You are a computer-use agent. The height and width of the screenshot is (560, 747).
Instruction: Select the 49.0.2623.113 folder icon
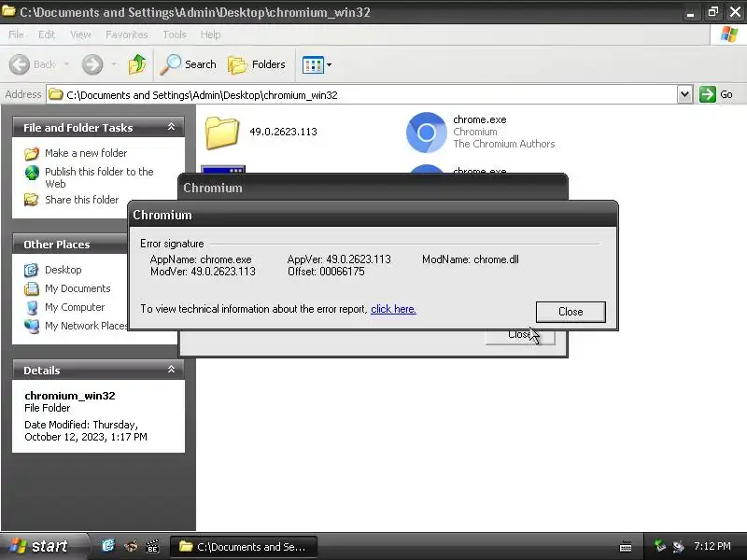click(222, 133)
